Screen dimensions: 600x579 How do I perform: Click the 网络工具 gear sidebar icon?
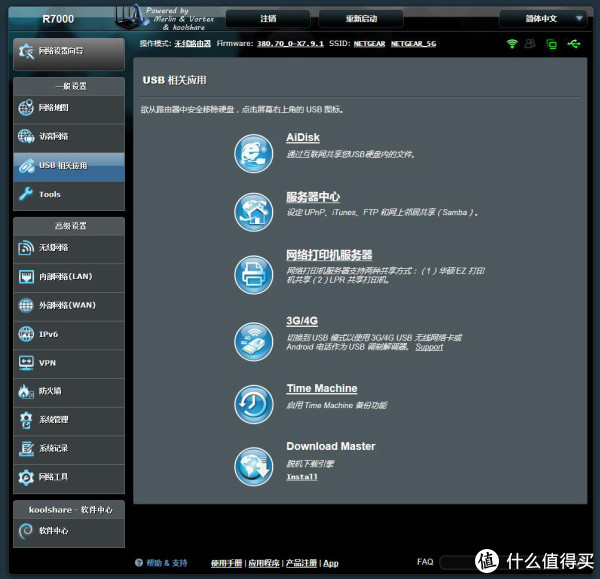26,477
